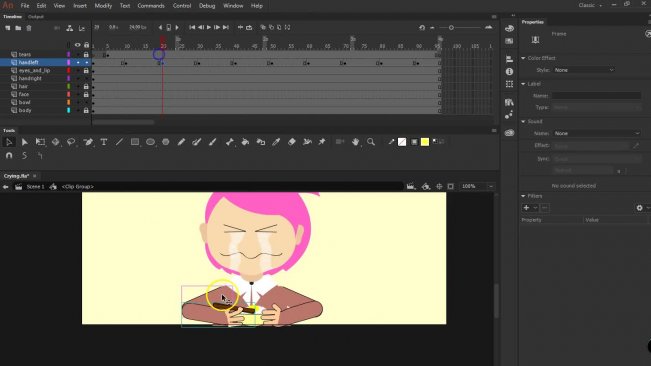Step back one frame
This screenshot has height=366, width=651.
tap(201, 27)
